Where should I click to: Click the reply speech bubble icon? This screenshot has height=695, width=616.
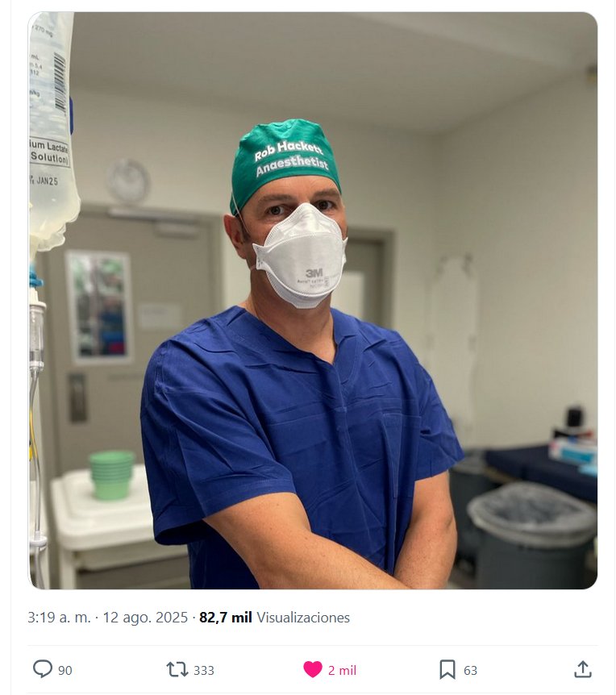pos(43,669)
